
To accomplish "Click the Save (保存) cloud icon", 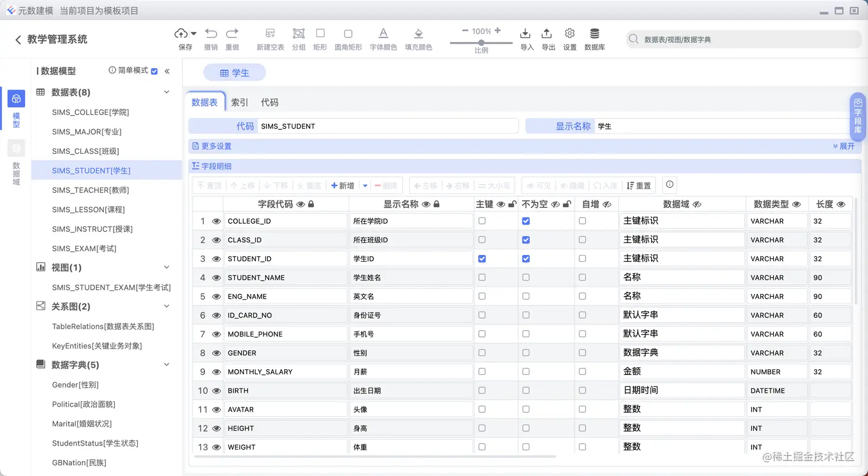I will tap(181, 33).
